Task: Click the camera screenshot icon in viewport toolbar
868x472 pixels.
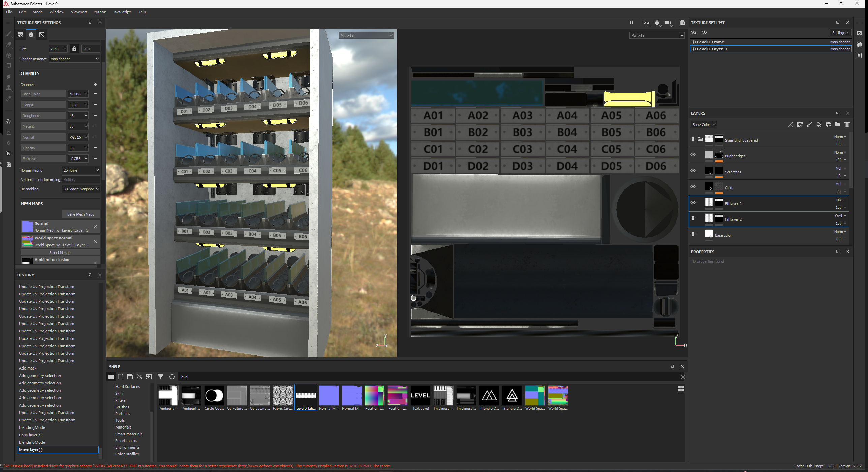Action: pyautogui.click(x=682, y=23)
